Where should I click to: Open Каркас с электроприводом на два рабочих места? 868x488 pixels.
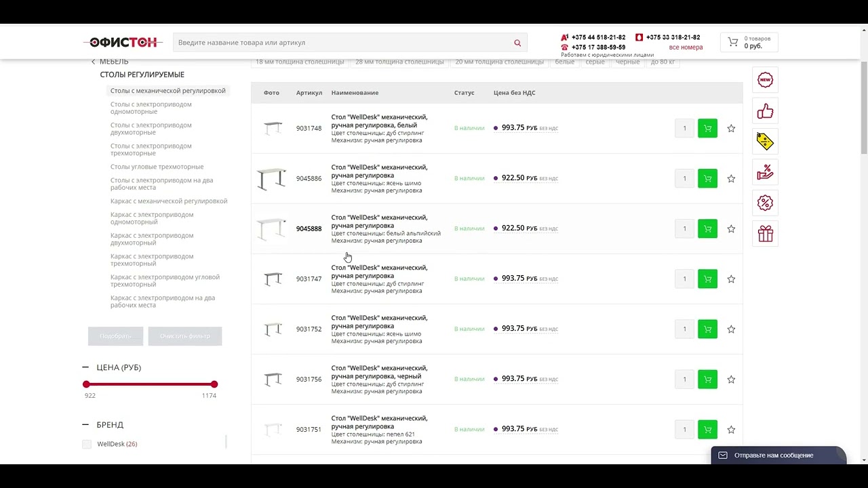163,302
